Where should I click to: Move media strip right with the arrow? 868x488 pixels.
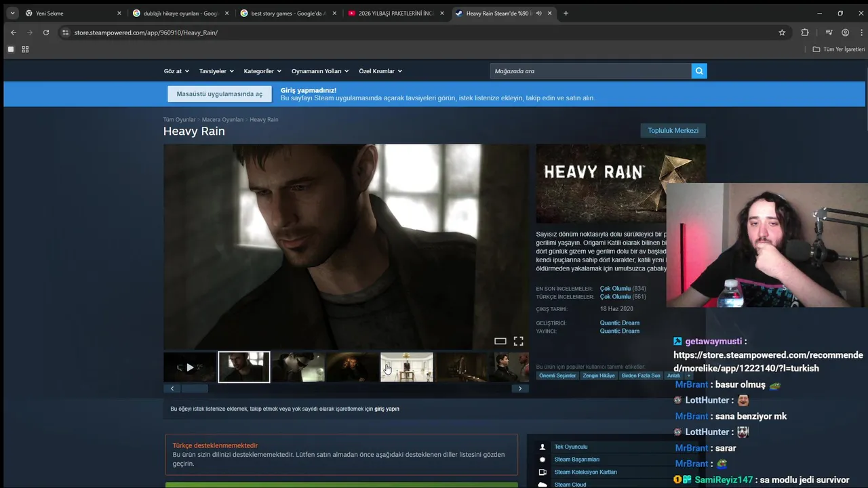point(520,388)
